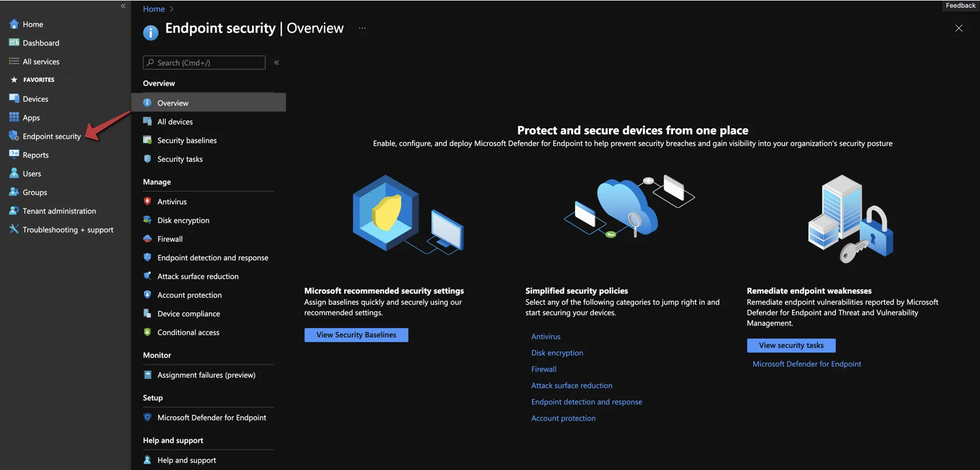Click the All services label
Image resolution: width=980 pixels, height=470 pixels.
[x=41, y=61]
